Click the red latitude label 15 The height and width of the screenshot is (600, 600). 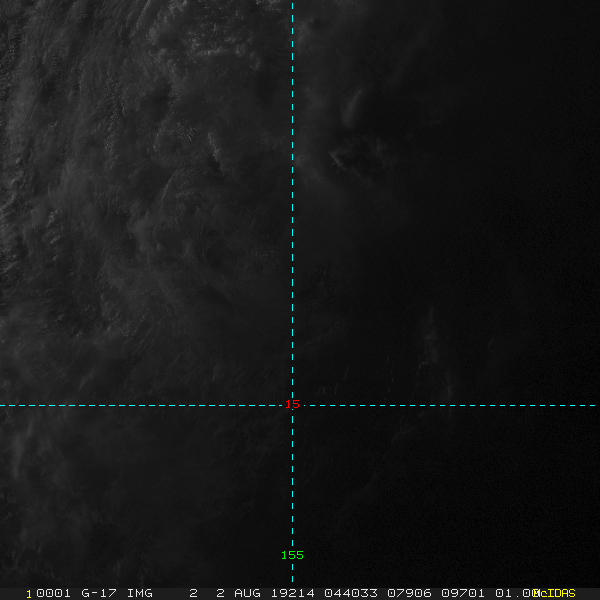tap(292, 404)
